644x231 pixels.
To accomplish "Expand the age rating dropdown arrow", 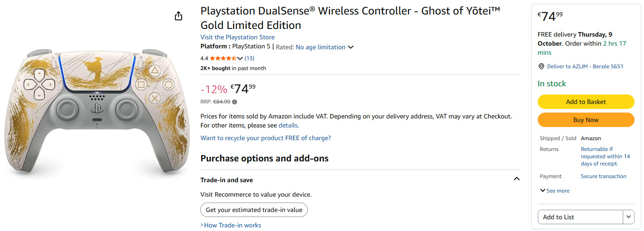I will click(x=351, y=47).
